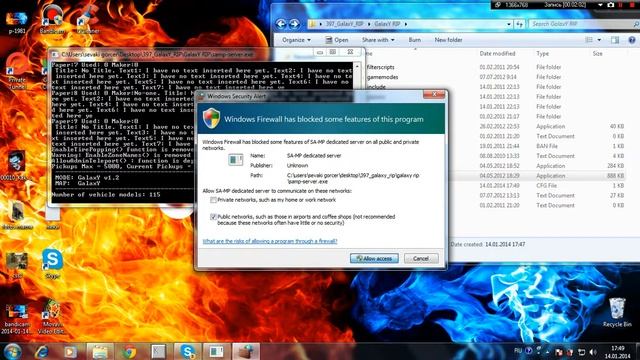Sort by the Date modified column
The width and height of the screenshot is (640, 360).
point(497,53)
